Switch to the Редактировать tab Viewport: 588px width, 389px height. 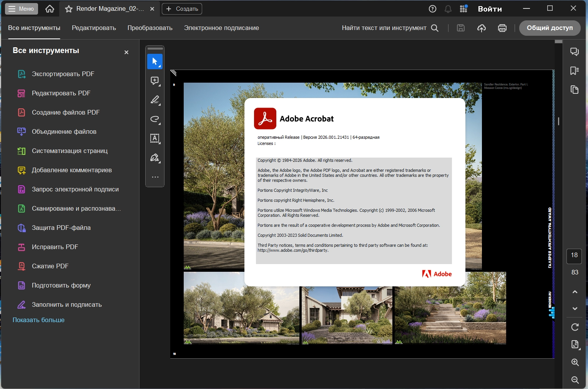[x=94, y=28]
